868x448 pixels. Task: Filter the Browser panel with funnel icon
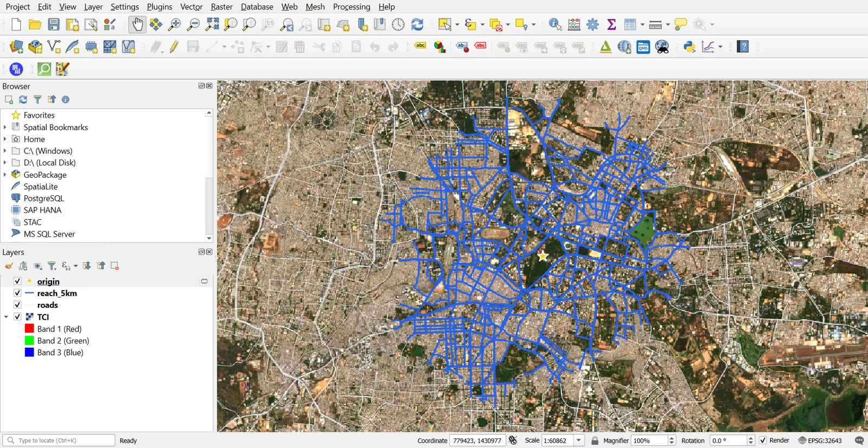37,99
